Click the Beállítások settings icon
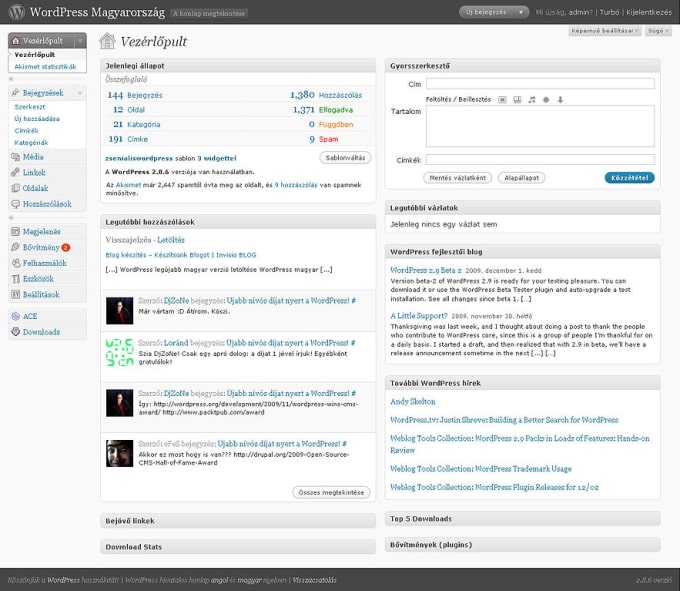 [x=16, y=294]
